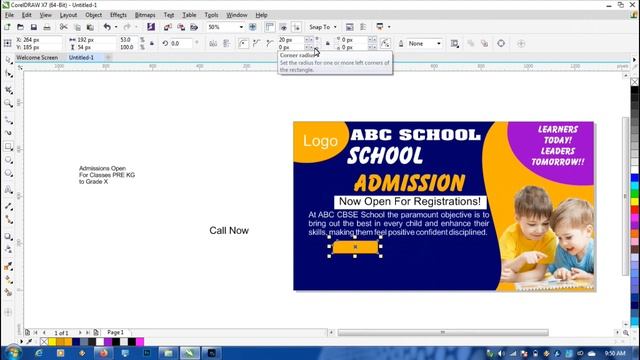
Task: Click the Import icon in standard toolbar
Action: pyautogui.click(x=167, y=27)
